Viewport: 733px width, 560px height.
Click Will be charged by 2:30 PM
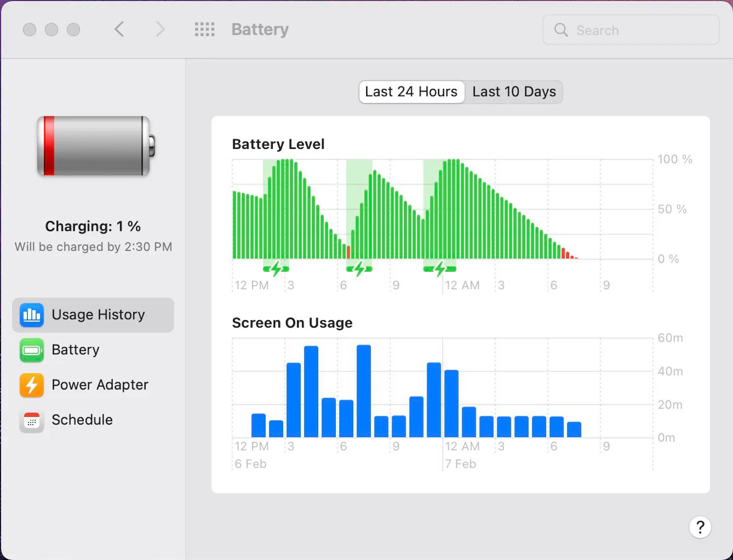point(93,247)
